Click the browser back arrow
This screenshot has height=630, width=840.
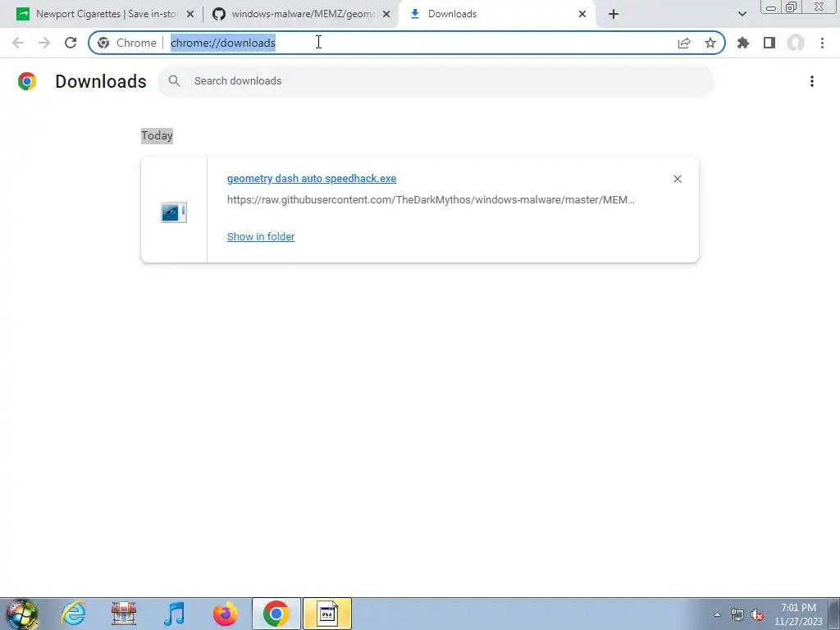pos(18,43)
